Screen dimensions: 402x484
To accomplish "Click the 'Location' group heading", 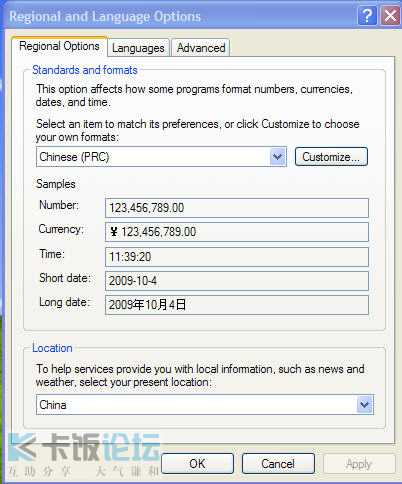I will (52, 348).
